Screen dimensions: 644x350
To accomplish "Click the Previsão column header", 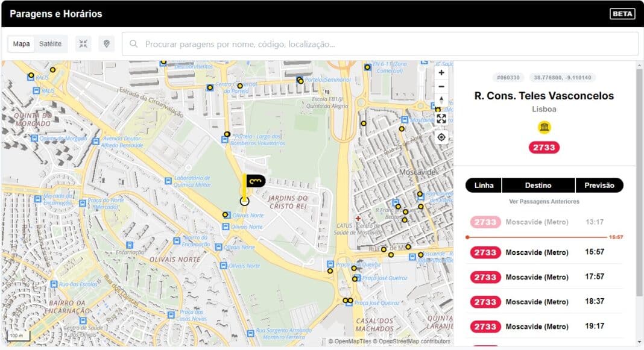I will click(x=599, y=186).
